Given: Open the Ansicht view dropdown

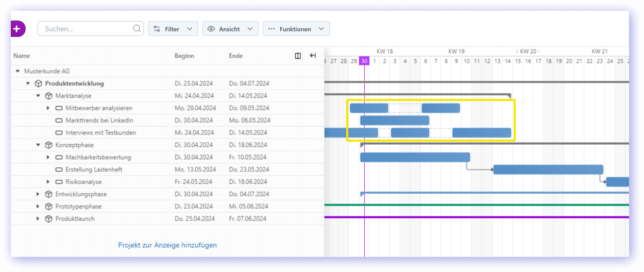Looking at the screenshot, I should coord(230,29).
